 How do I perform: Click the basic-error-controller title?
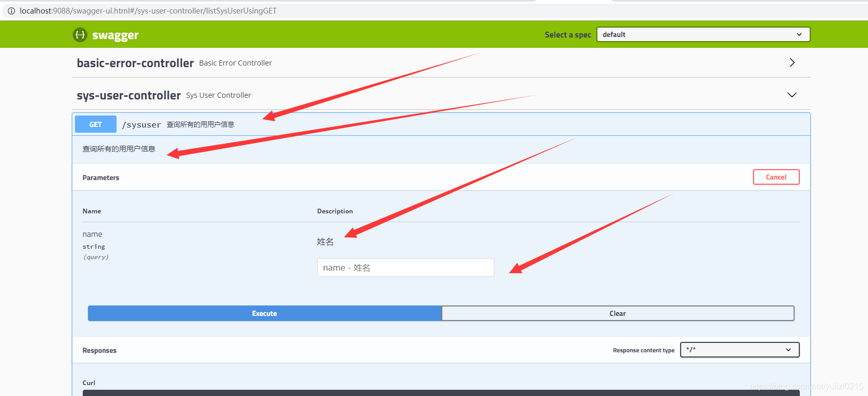tap(135, 63)
